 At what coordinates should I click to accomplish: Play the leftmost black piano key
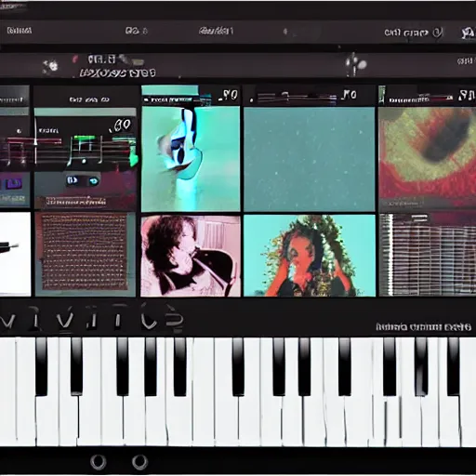point(42,366)
